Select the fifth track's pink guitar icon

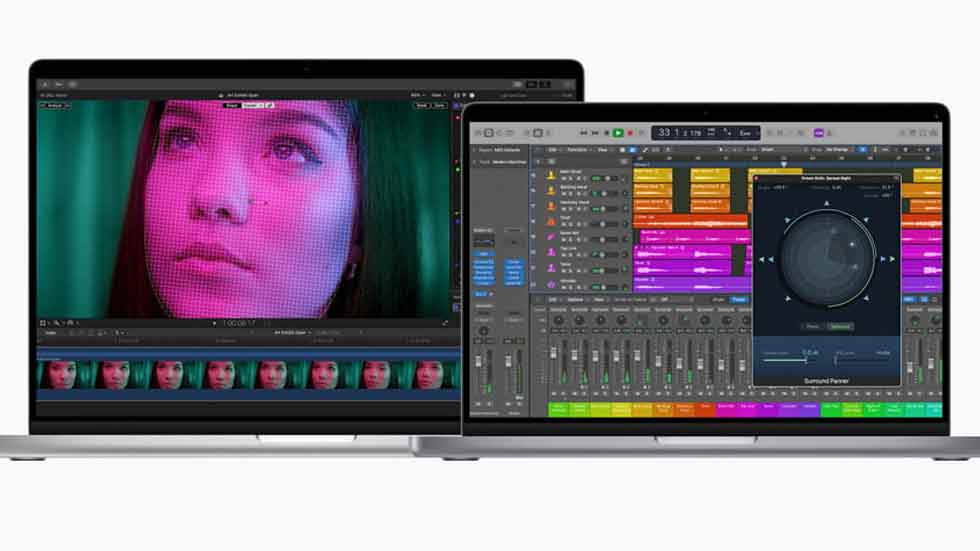[551, 237]
